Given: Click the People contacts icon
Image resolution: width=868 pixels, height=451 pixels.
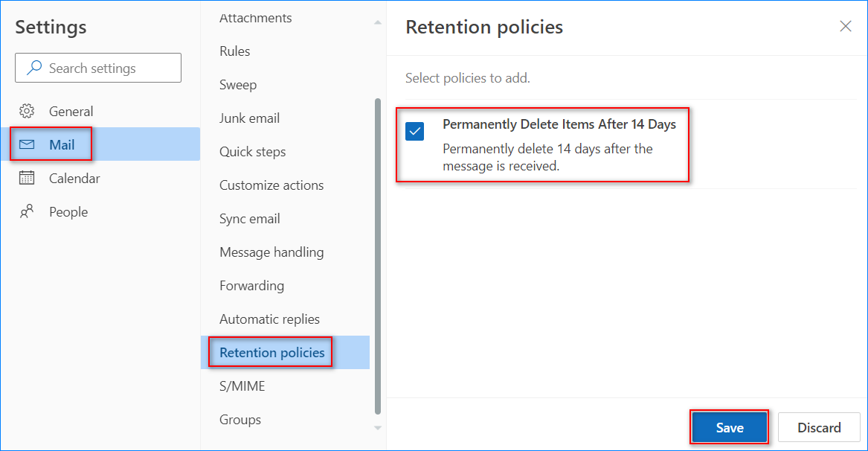Looking at the screenshot, I should [x=27, y=212].
